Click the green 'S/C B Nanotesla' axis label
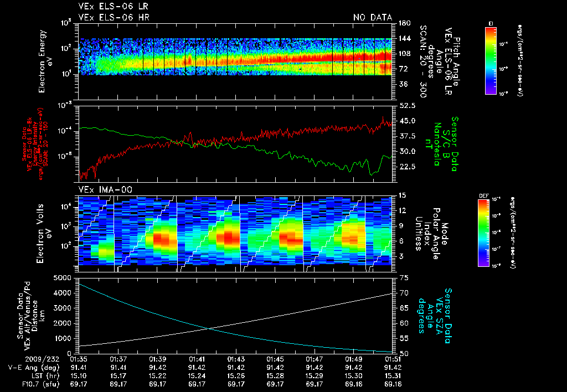The height and width of the screenshot is (392, 567). tap(439, 144)
